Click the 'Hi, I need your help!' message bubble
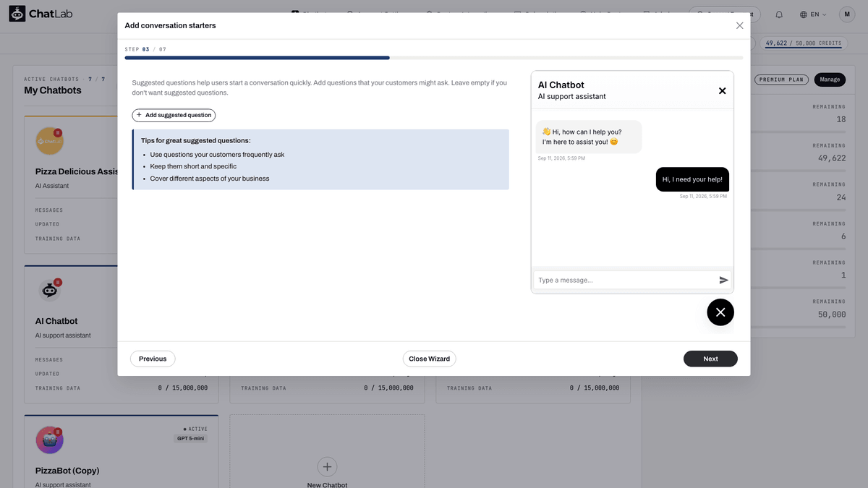This screenshot has height=488, width=868. [692, 179]
